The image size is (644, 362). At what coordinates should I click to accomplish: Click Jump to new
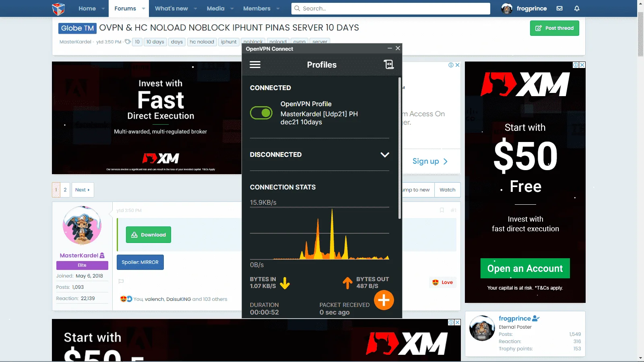(x=418, y=190)
